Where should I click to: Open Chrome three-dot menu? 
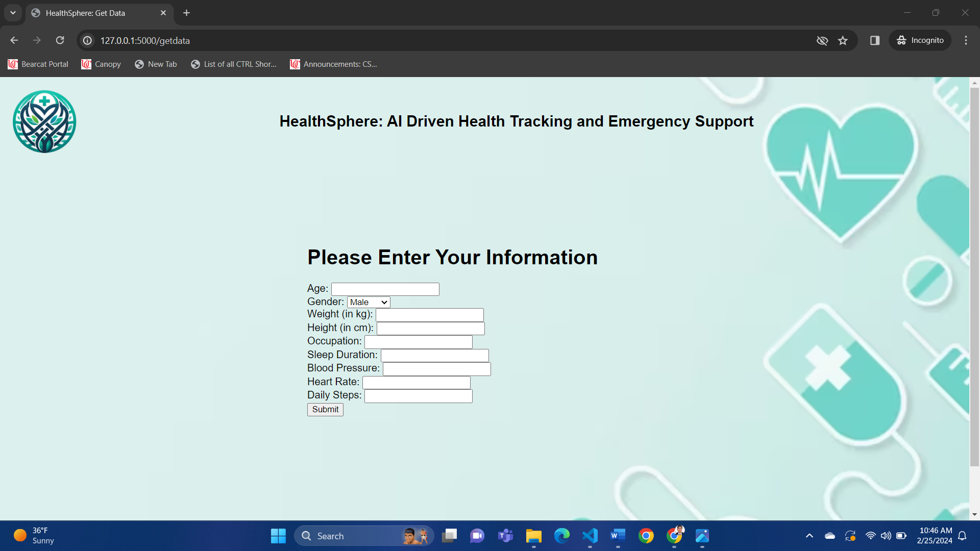pyautogui.click(x=966, y=40)
